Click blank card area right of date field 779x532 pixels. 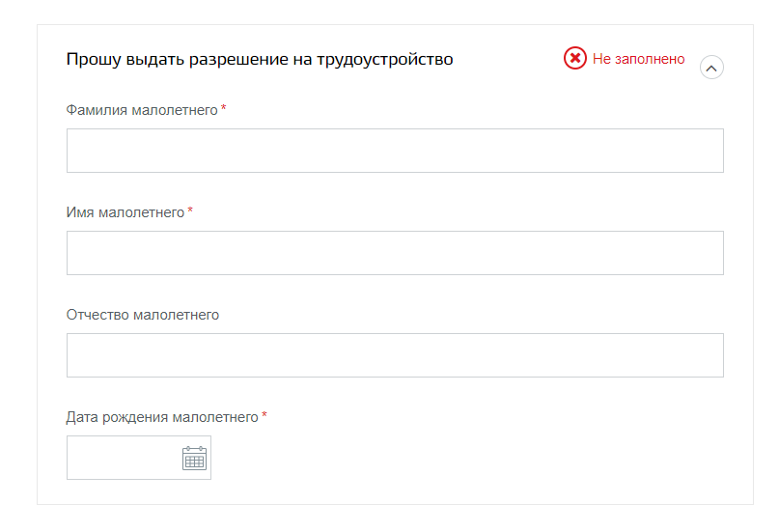click(467, 458)
